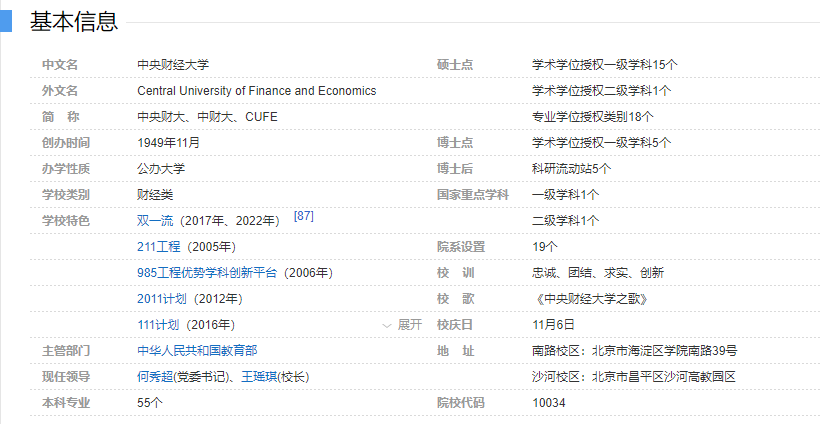Image resolution: width=830 pixels, height=424 pixels.
Task: Click the blue marker beside 基本信息
Action: (5, 21)
